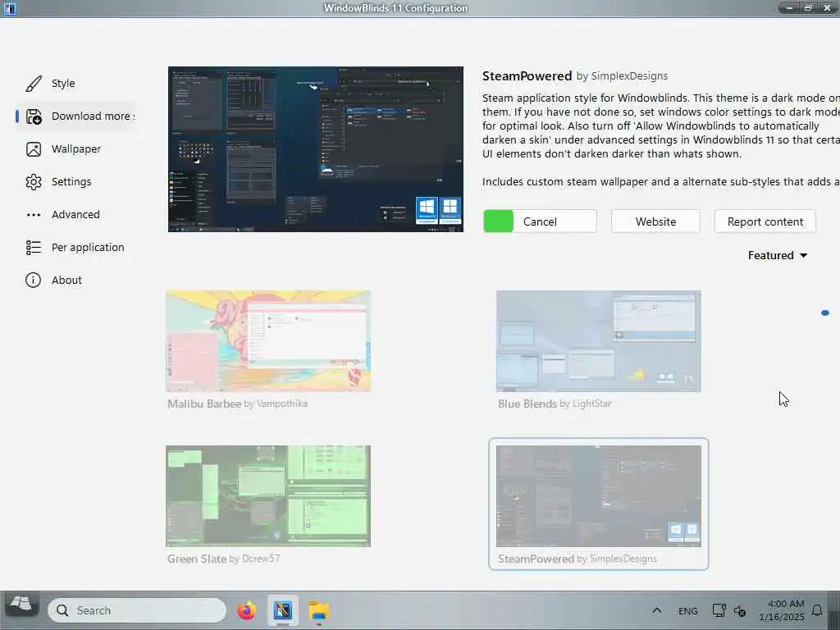Viewport: 840px width, 630px height.
Task: Select the Green Slate style thumbnail
Action: [268, 496]
